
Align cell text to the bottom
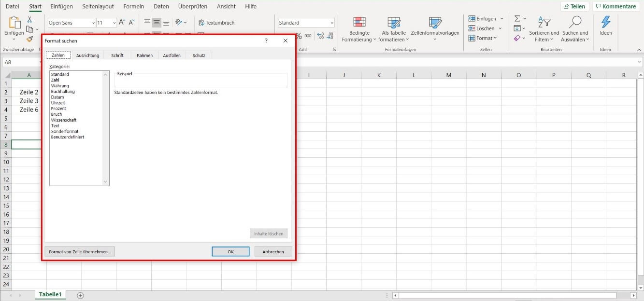pos(166,23)
